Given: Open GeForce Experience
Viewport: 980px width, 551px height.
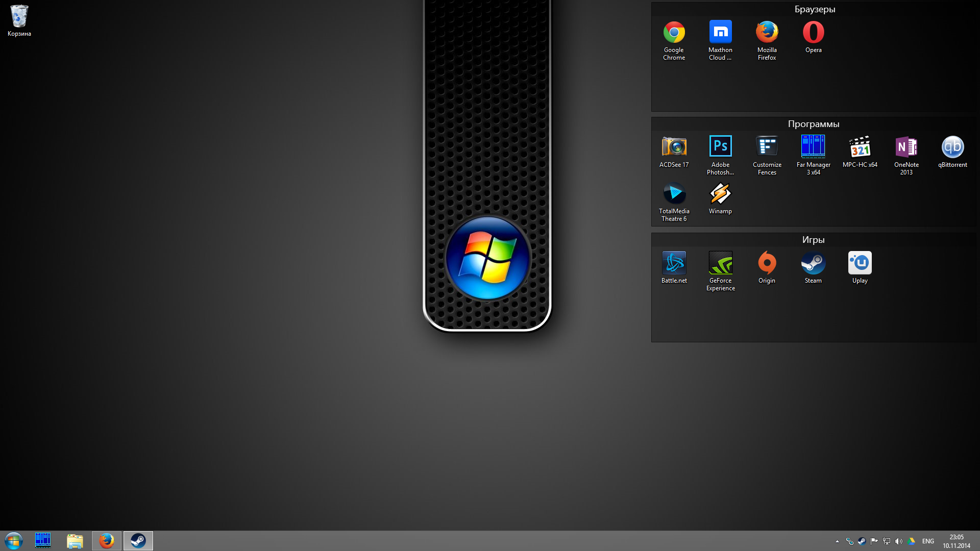Looking at the screenshot, I should [720, 262].
